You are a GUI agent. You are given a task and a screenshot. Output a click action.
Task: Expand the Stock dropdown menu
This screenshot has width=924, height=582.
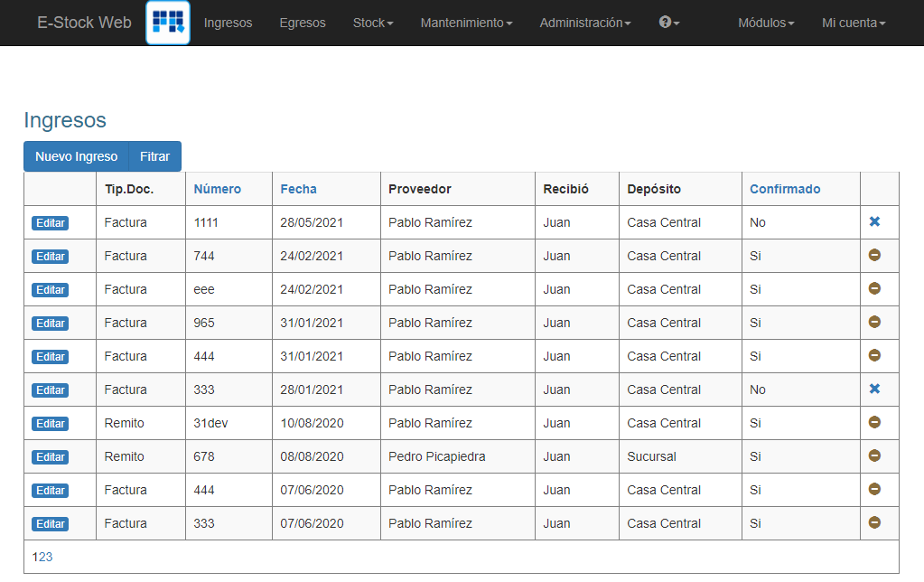[372, 23]
